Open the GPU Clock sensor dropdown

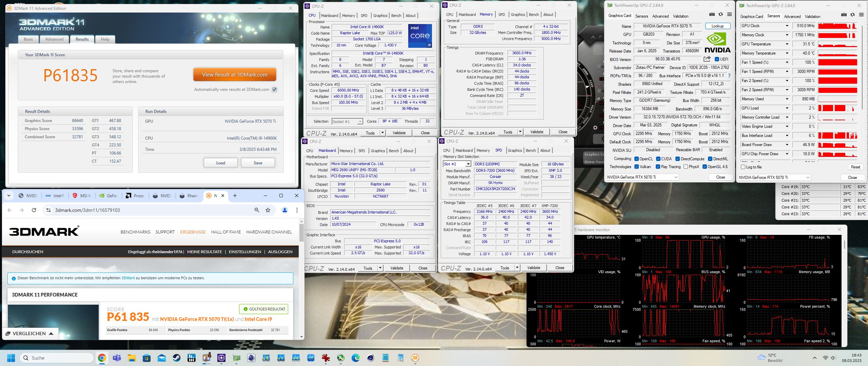tap(787, 26)
